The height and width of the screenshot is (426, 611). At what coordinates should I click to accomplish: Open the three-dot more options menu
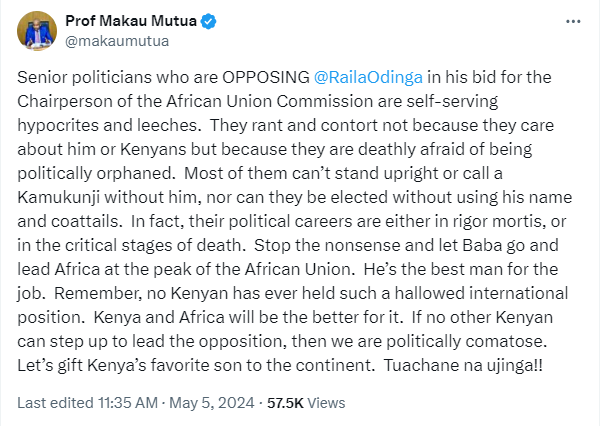[x=573, y=22]
